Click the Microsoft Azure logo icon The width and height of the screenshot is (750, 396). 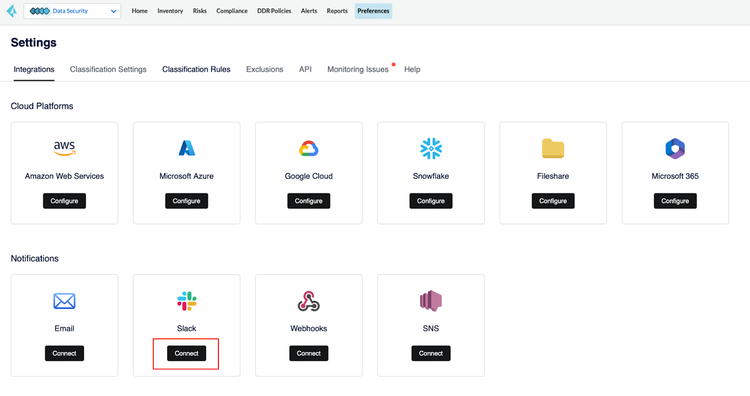pos(187,148)
